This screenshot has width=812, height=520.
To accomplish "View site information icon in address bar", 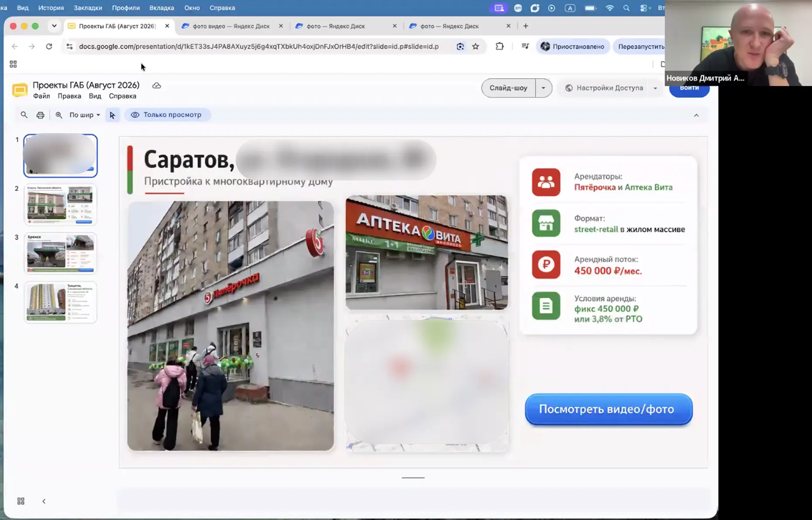I will coord(69,46).
